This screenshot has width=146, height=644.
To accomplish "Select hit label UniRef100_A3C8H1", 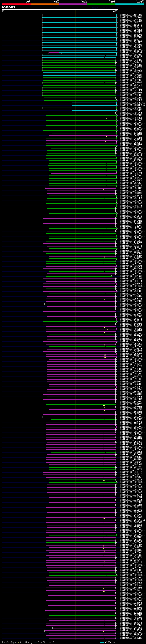I will (x=131, y=37).
